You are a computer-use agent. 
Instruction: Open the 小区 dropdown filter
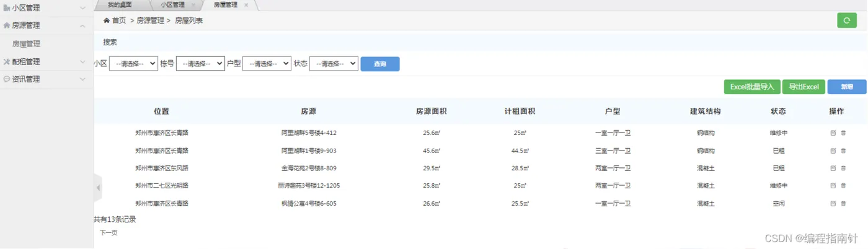coord(133,64)
